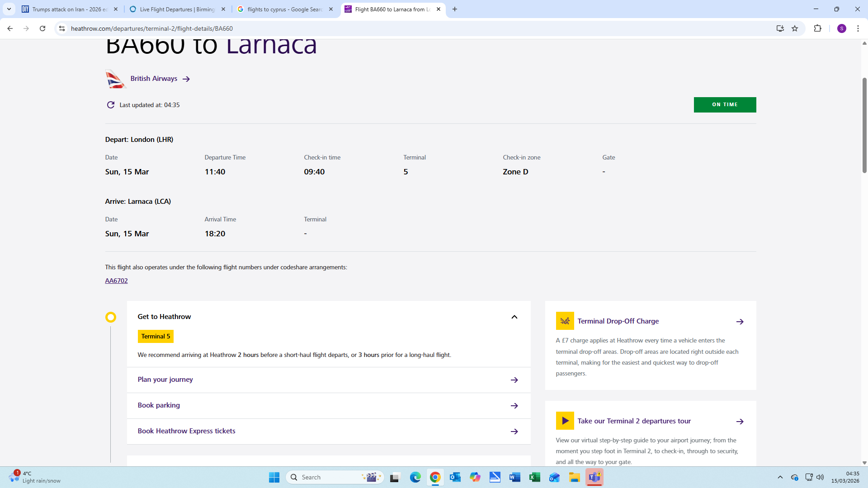Click the Plan your journey link
The width and height of the screenshot is (868, 488).
click(165, 380)
